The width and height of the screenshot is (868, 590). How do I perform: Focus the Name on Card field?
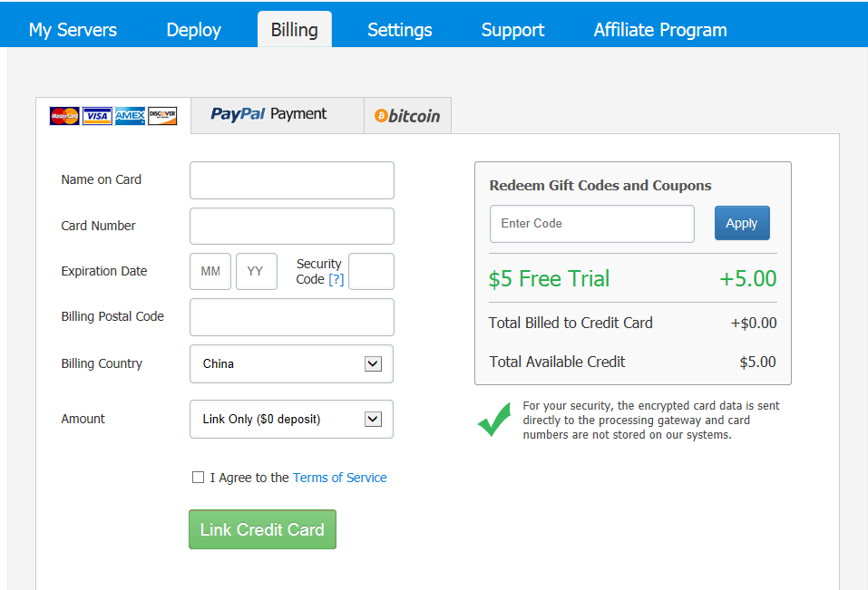coord(291,180)
